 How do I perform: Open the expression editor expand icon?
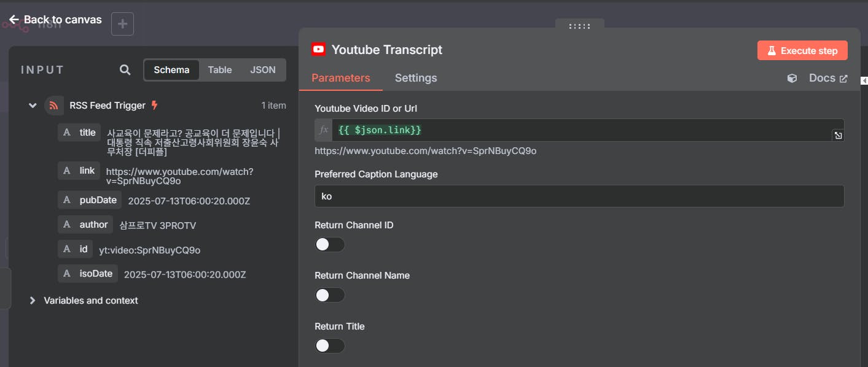pos(838,136)
